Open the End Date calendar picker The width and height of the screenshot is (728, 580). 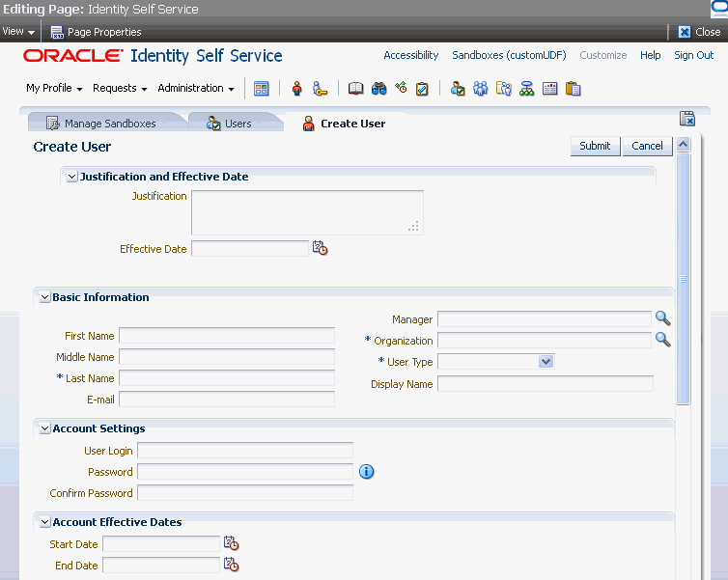pyautogui.click(x=231, y=565)
